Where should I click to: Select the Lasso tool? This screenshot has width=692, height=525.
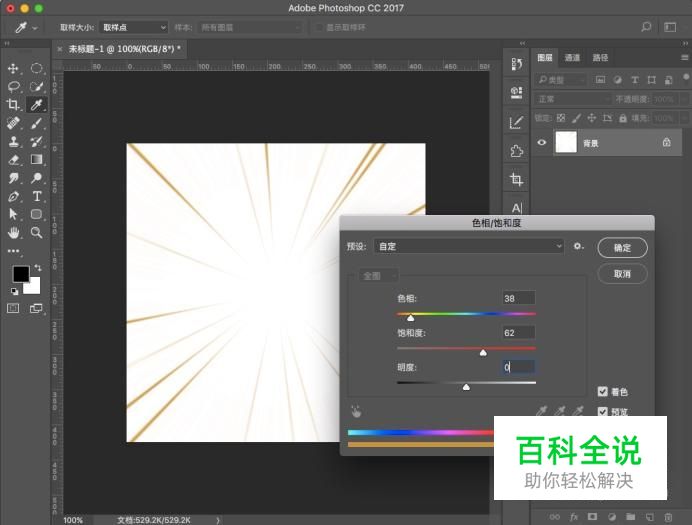[13, 86]
